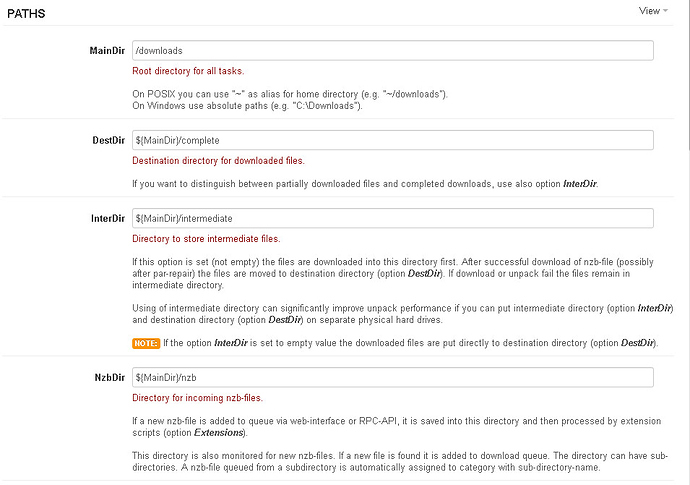This screenshot has width=690, height=485.
Task: Click italic InterDir in the NOTE line
Action: coord(231,343)
